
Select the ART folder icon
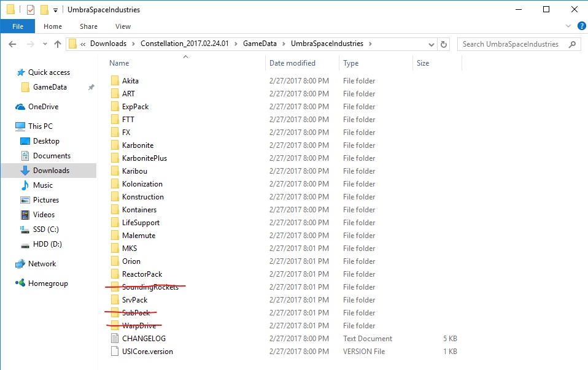point(115,94)
